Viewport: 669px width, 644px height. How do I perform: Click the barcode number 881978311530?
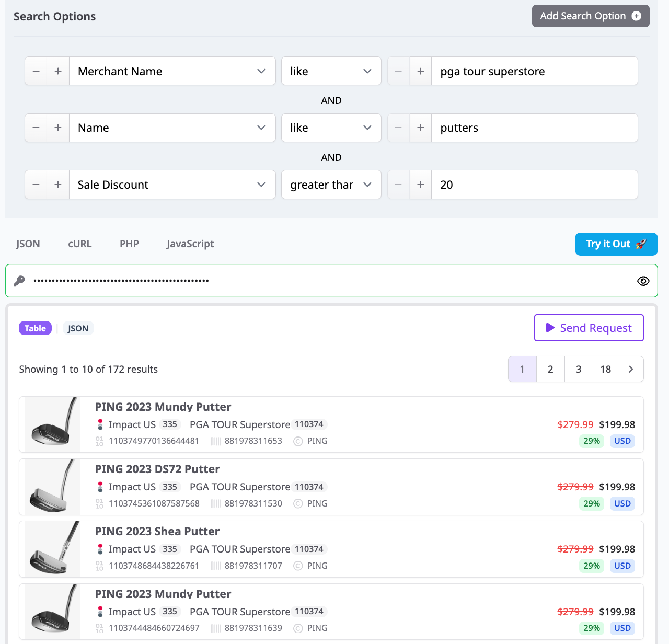point(253,503)
